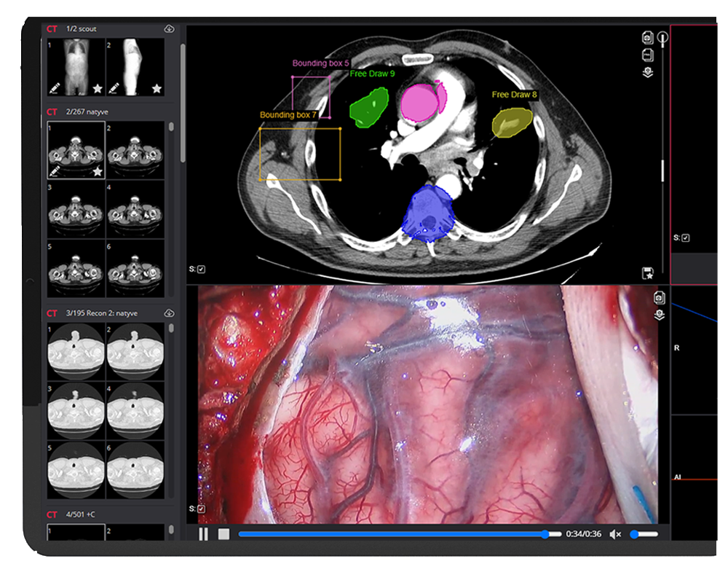The width and height of the screenshot is (728, 561).
Task: Unmute the video audio
Action: [615, 535]
